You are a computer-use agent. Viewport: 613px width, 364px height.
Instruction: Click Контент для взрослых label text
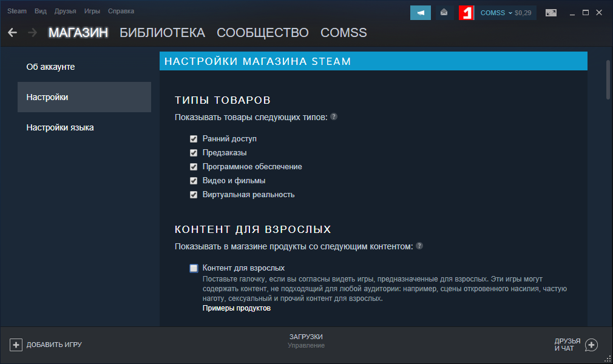coord(243,268)
